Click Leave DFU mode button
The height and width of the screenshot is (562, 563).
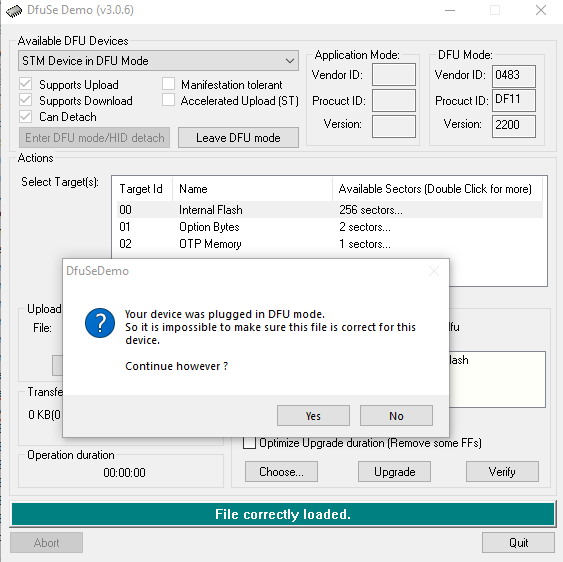pyautogui.click(x=238, y=138)
